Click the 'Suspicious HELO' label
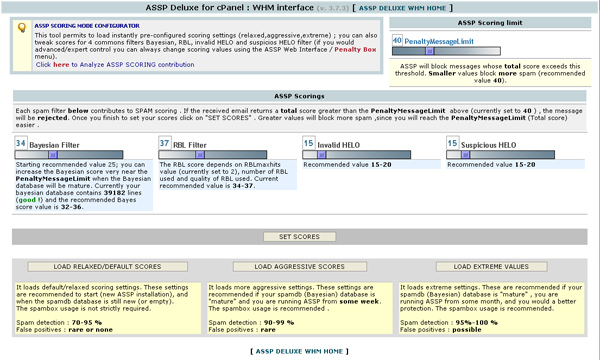This screenshot has width=600, height=360. (489, 145)
